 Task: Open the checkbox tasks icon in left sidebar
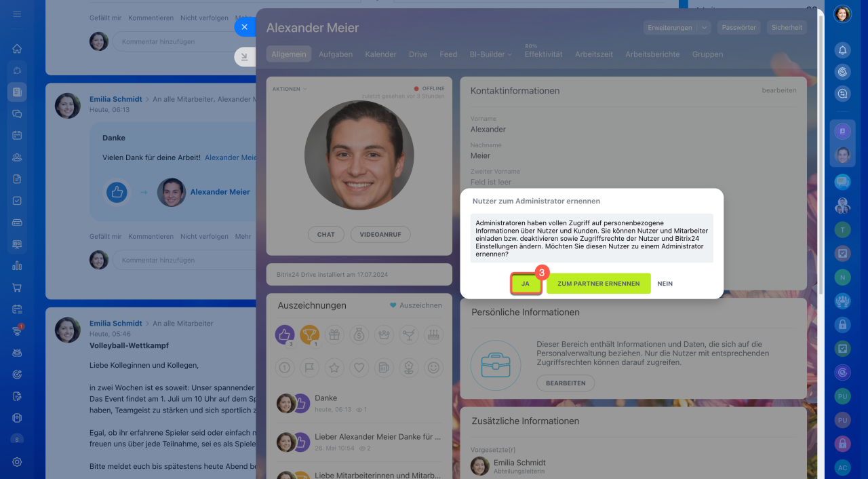(17, 201)
